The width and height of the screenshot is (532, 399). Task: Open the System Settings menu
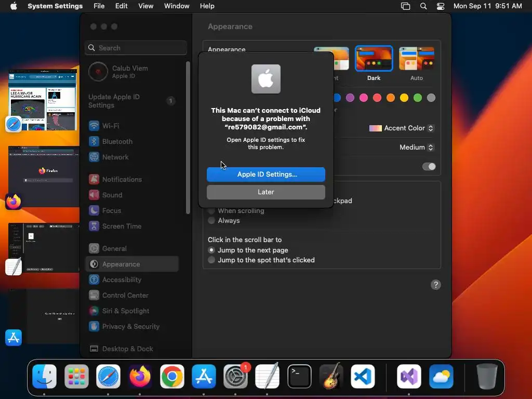(x=55, y=6)
